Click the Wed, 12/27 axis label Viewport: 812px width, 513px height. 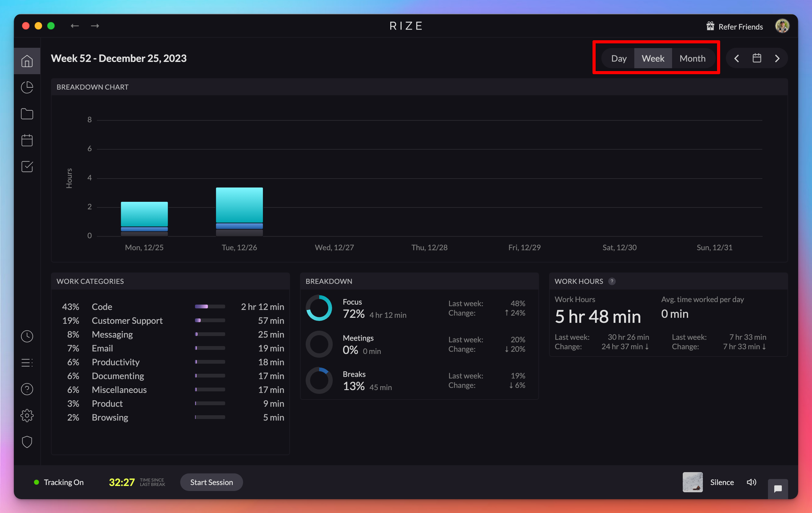point(334,247)
